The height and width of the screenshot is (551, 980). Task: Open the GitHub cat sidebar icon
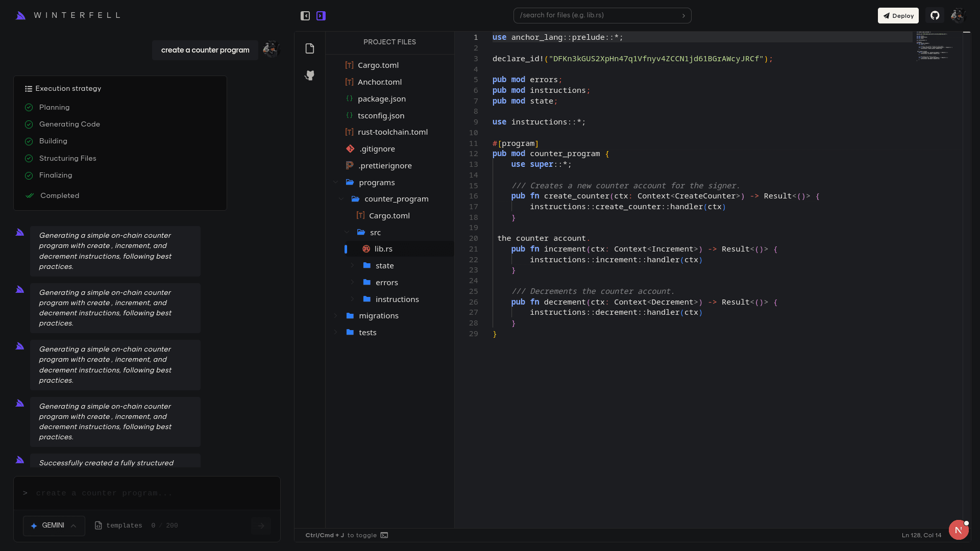[310, 76]
